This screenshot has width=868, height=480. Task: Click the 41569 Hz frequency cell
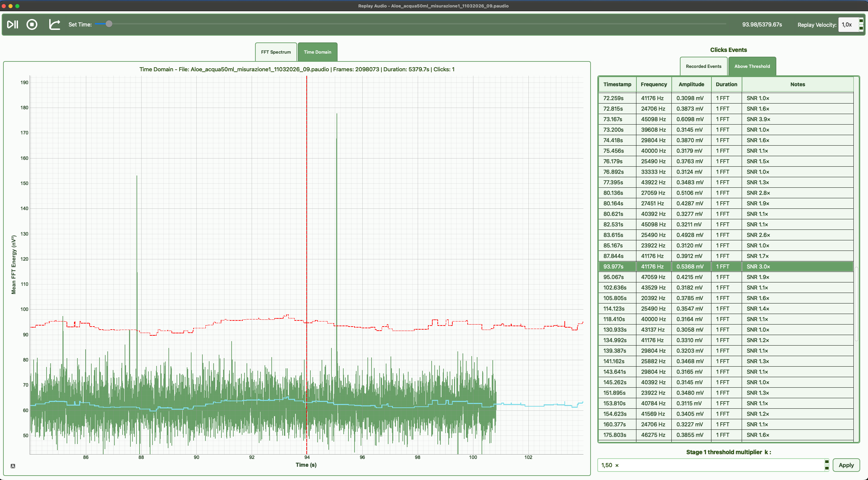[x=654, y=414]
